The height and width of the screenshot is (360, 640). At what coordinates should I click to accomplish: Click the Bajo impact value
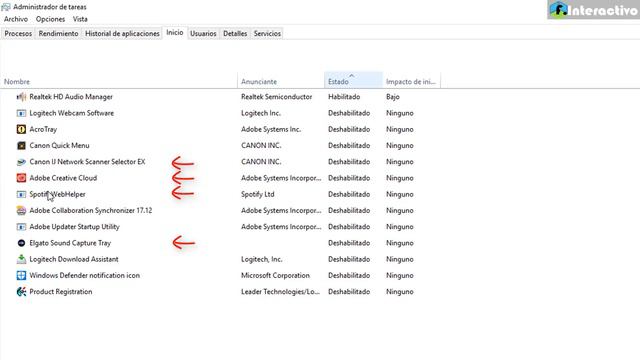(393, 97)
